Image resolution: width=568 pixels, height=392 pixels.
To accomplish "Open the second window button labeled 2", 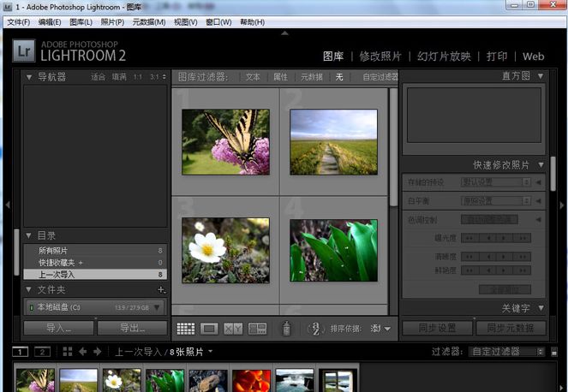I will (42, 352).
